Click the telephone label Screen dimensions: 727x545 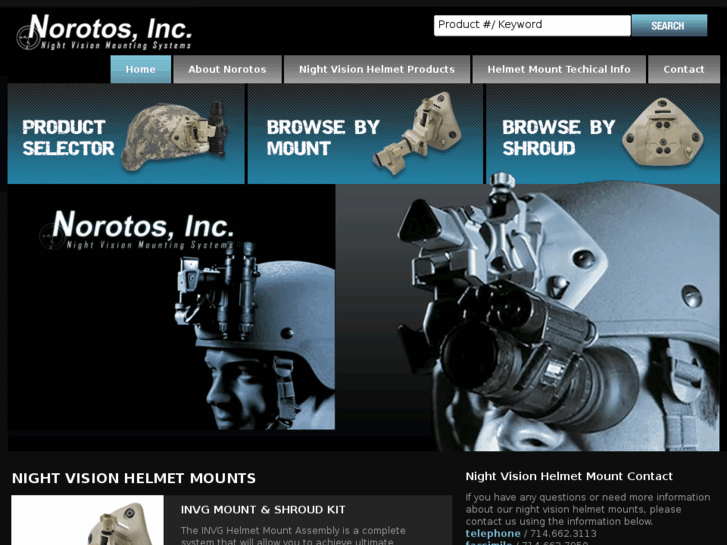pyautogui.click(x=493, y=533)
